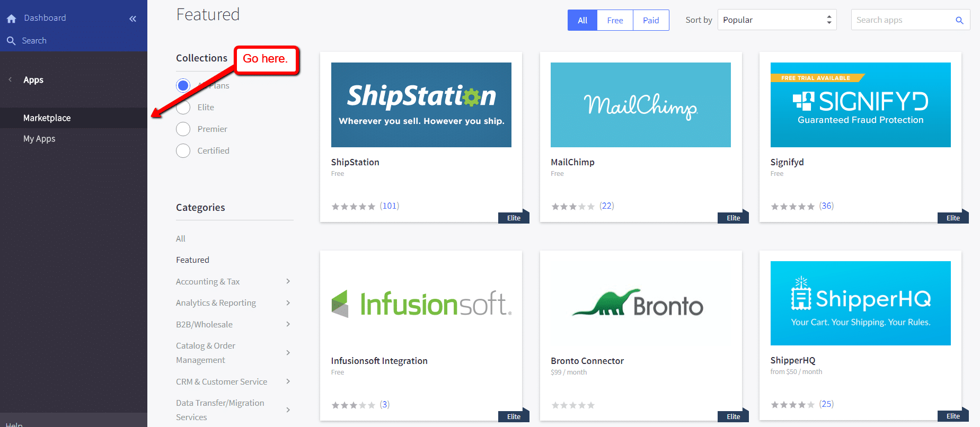This screenshot has width=980, height=427.
Task: Expand the Analytics & Reporting category
Action: point(288,303)
